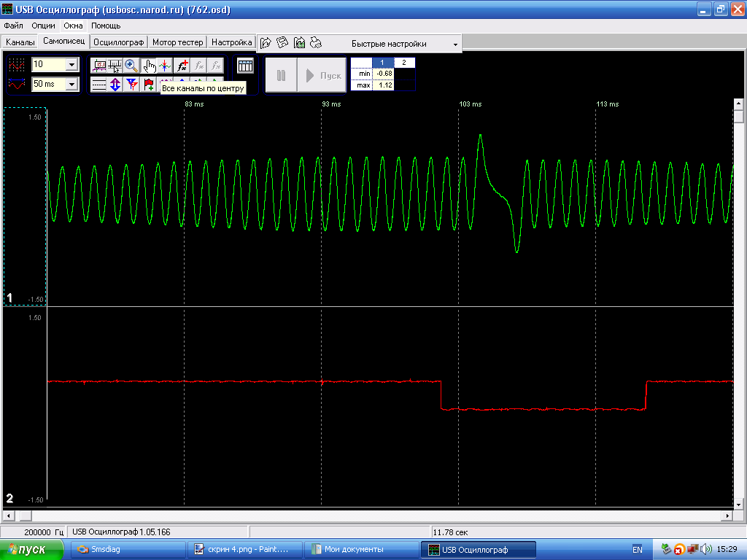
Task: Toggle the dashed grid lines button
Action: [98, 85]
